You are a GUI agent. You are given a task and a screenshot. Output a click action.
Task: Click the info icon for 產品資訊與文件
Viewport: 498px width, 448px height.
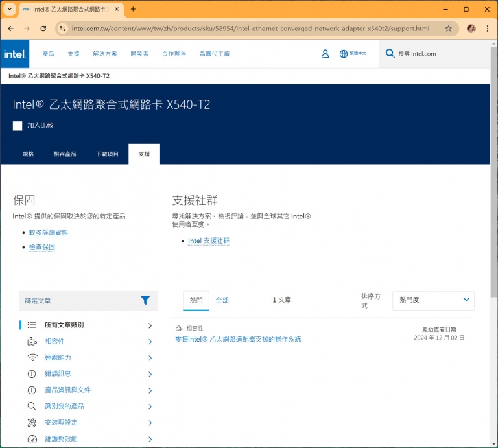tap(32, 390)
